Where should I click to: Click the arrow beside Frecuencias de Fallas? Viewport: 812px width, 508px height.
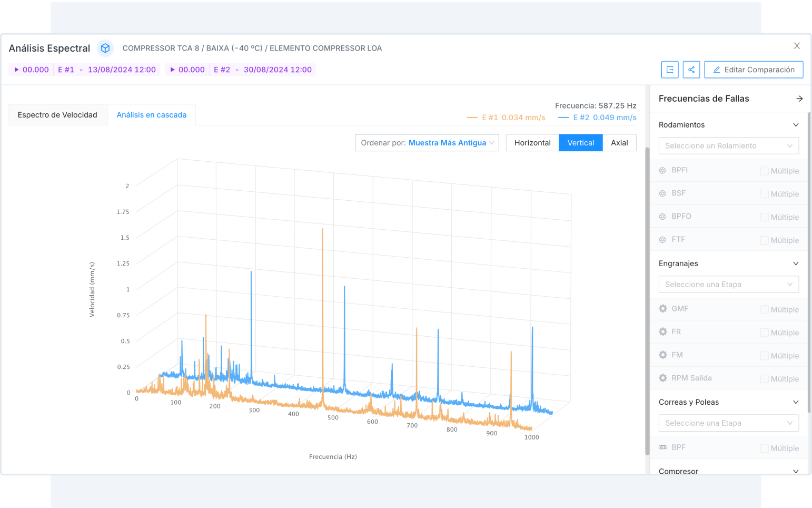coord(799,99)
